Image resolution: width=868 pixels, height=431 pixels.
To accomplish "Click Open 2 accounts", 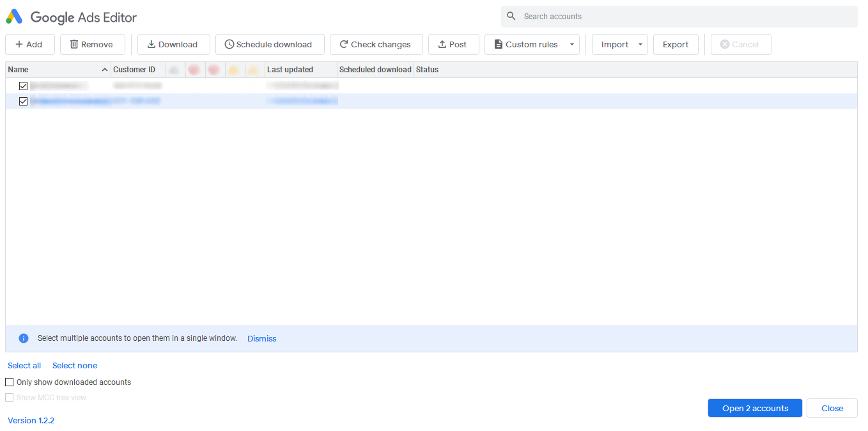I will [x=755, y=408].
